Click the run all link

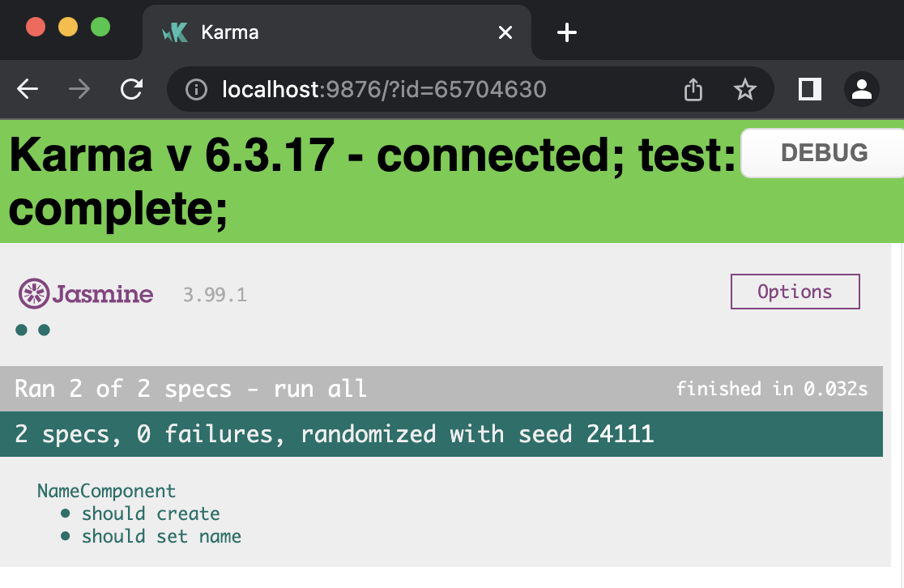[x=320, y=389]
